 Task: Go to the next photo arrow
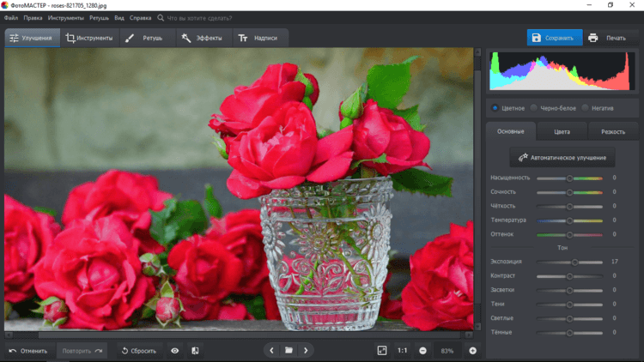point(306,351)
